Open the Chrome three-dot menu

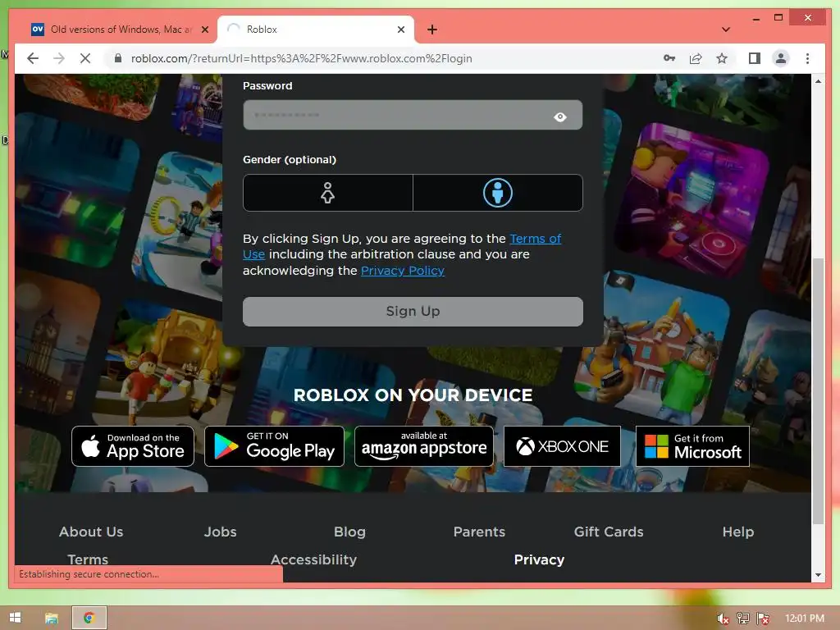tap(807, 58)
